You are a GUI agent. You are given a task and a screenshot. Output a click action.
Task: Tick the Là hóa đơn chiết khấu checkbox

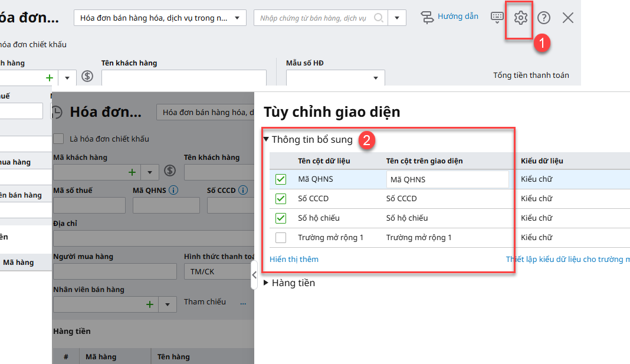click(58, 139)
